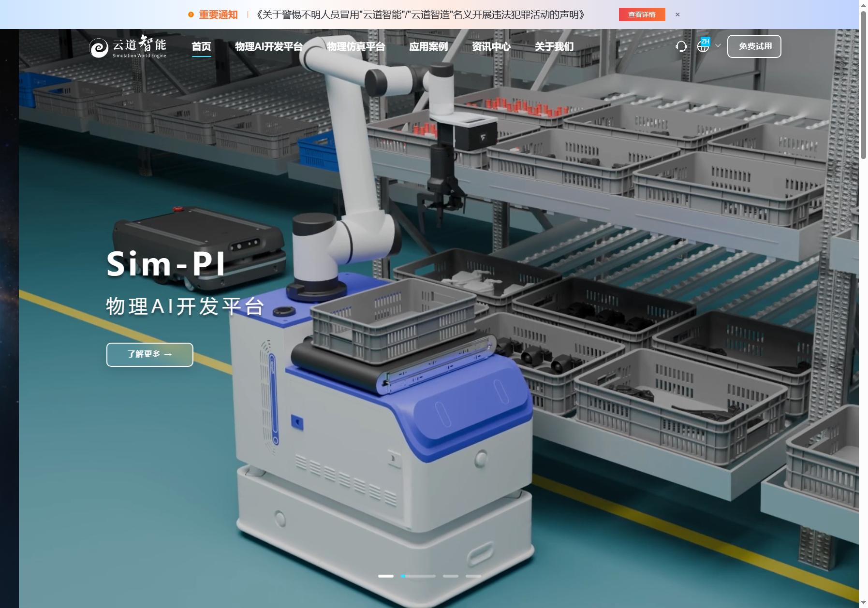Screen dimensions: 868x608
Task: Open the notice statement about 云道智能 impersonation
Action: click(421, 14)
